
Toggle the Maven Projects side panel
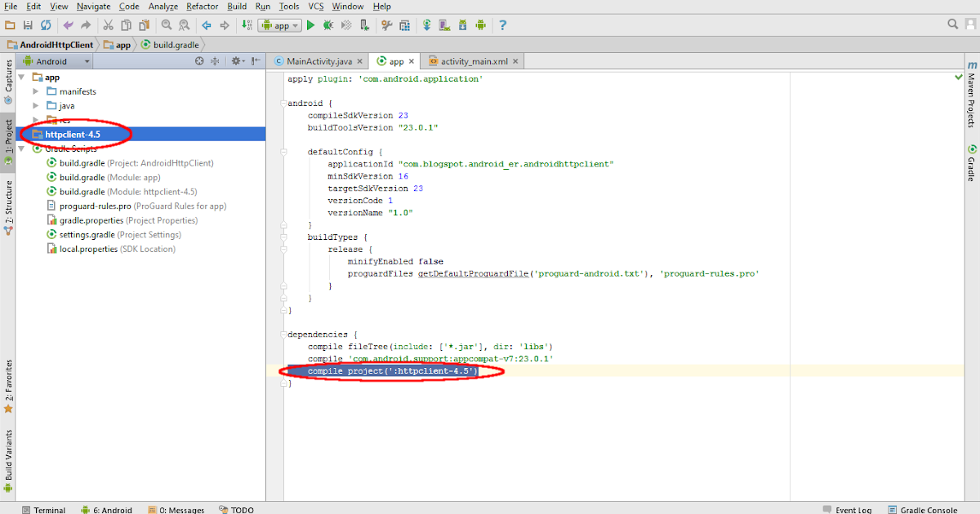point(972,93)
